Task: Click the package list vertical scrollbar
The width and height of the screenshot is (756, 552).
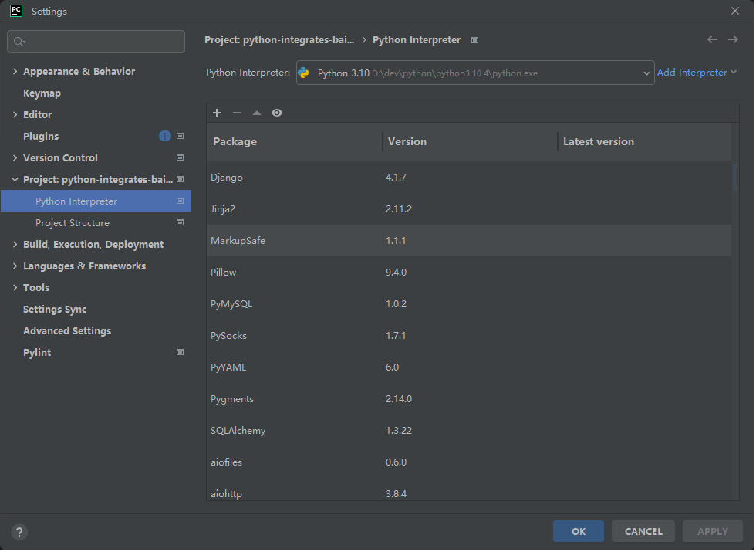Action: (x=735, y=178)
